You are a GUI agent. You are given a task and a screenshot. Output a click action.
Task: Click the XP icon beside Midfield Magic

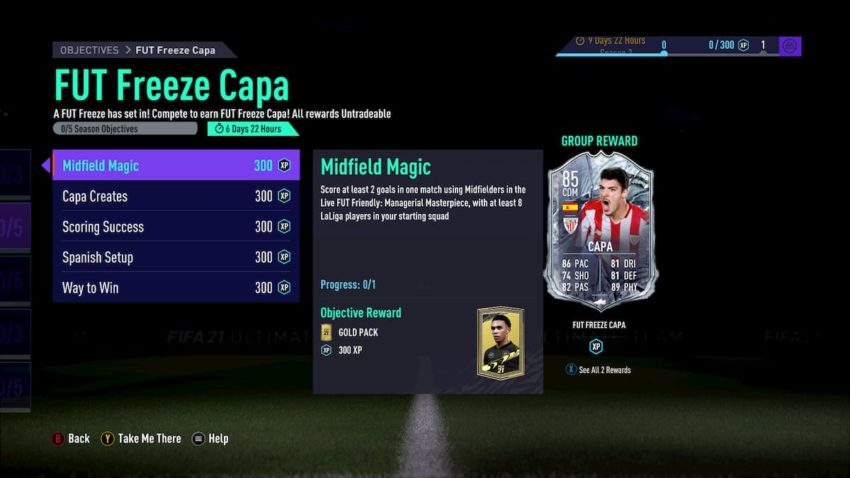pyautogui.click(x=284, y=165)
